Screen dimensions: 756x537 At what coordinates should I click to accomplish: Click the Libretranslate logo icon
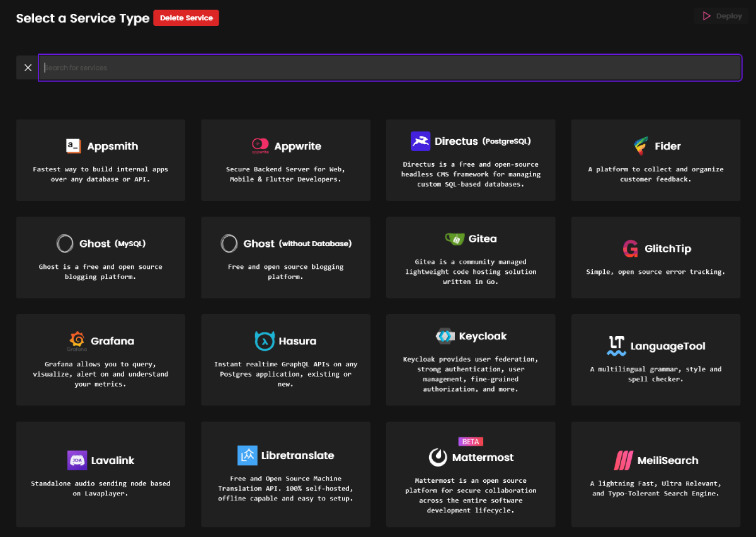248,455
